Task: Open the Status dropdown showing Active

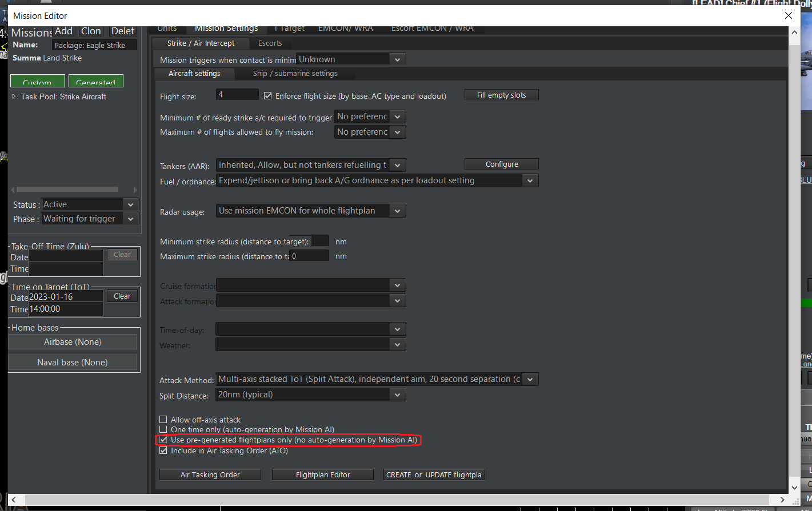Action: coord(90,204)
